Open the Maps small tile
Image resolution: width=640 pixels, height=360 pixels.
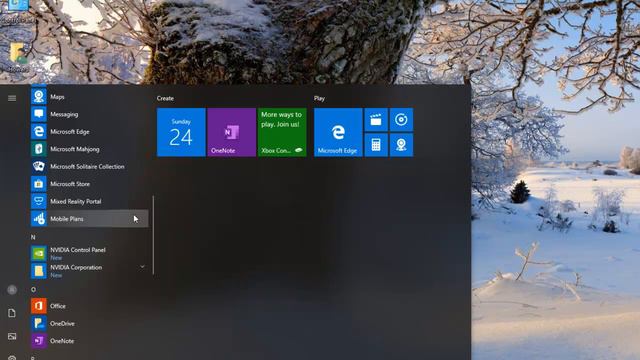401,145
